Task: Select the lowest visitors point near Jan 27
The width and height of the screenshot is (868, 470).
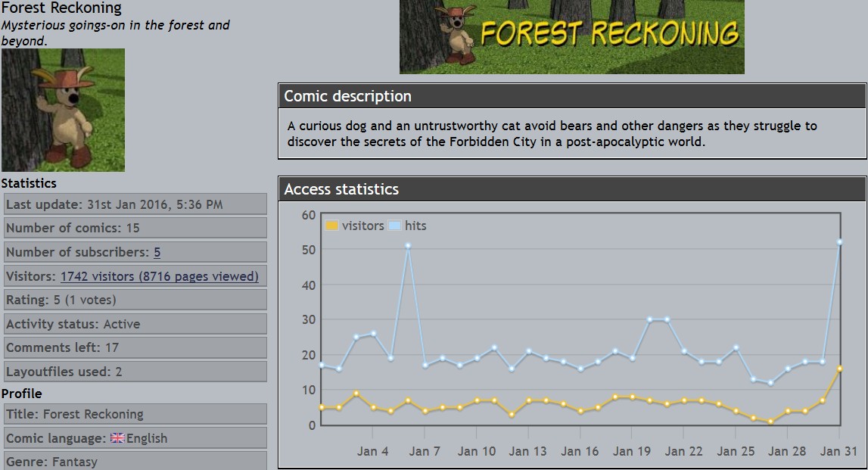Action: (x=770, y=422)
